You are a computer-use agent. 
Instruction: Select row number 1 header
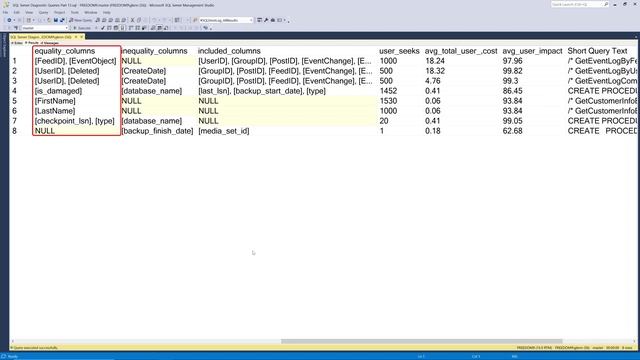[x=14, y=61]
